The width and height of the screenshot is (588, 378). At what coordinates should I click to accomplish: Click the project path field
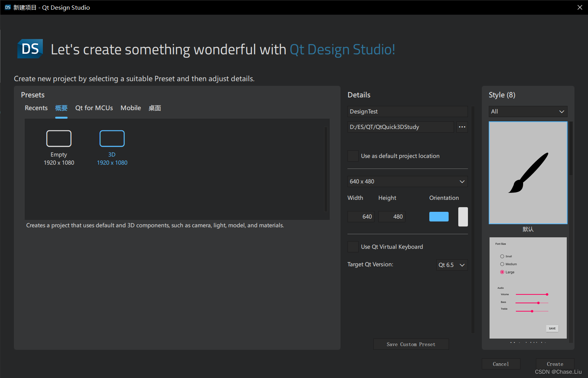point(400,127)
